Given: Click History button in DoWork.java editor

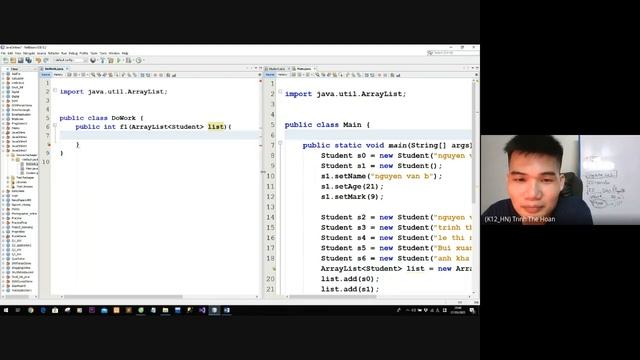Looking at the screenshot, I should (58, 75).
